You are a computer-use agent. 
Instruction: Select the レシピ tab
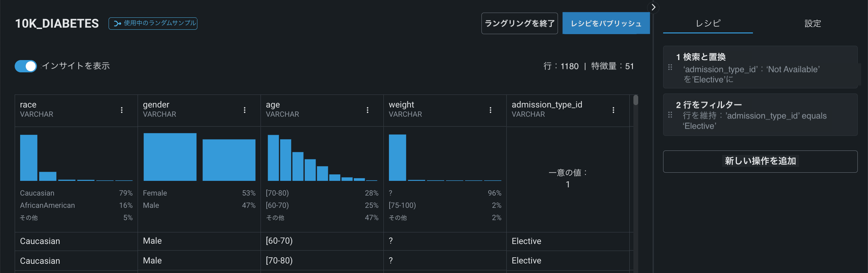(708, 24)
